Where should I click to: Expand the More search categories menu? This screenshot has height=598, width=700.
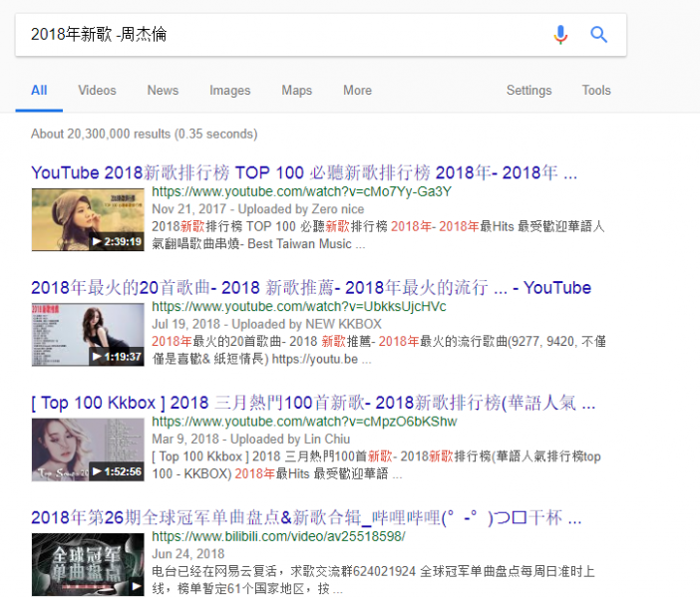click(x=357, y=91)
